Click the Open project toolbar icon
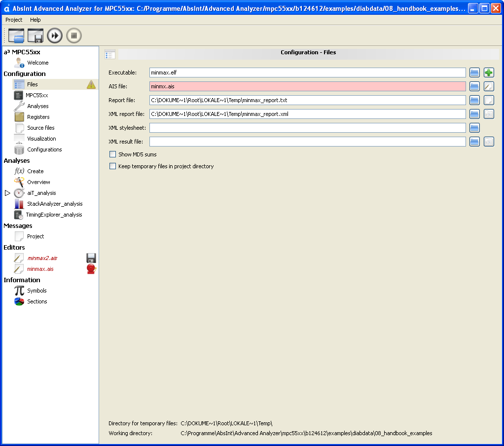Image resolution: width=504 pixels, height=446 pixels. [x=16, y=36]
